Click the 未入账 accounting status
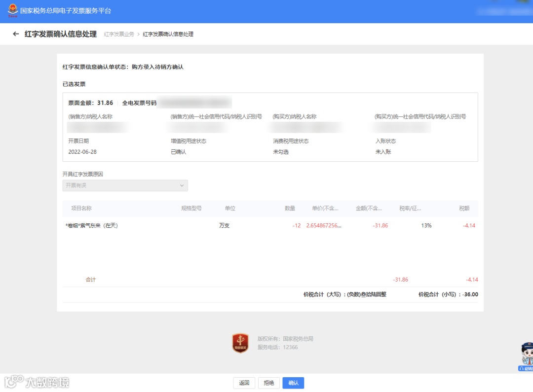This screenshot has height=392, width=533. (383, 152)
